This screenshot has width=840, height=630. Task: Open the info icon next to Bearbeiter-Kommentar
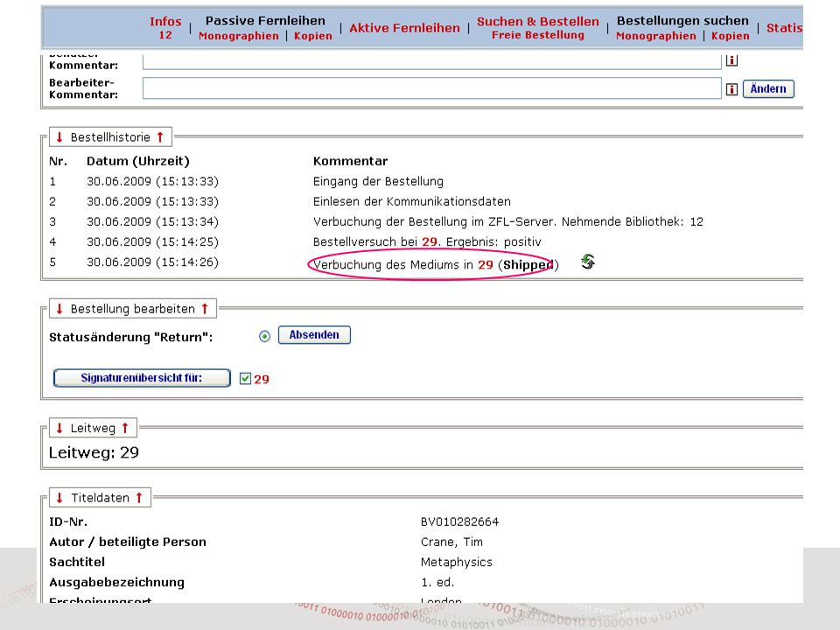point(731,89)
